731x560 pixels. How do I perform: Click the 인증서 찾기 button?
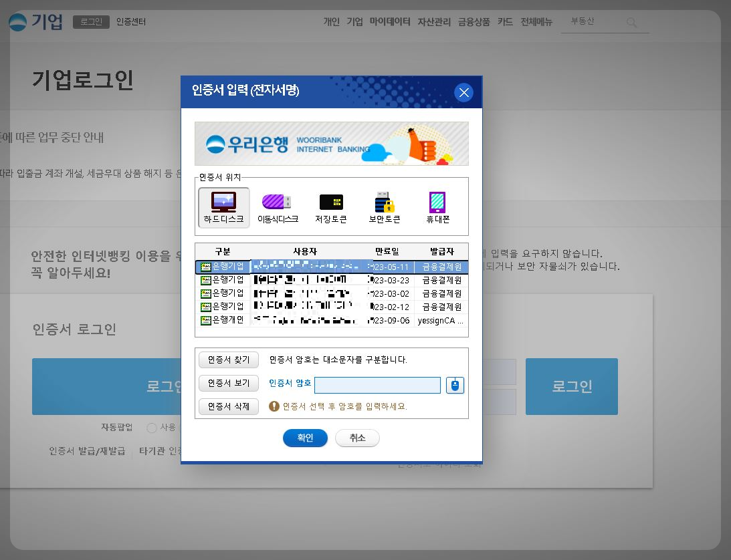(228, 360)
